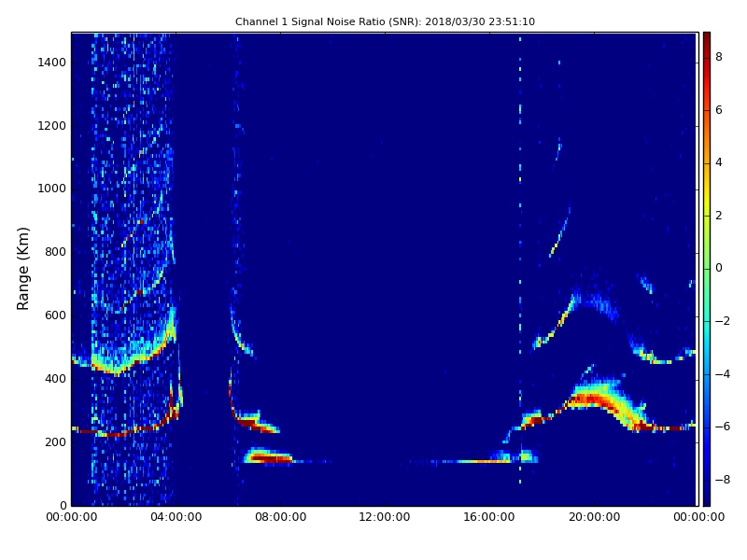
Task: Click the colorbar label −4
Action: tap(723, 374)
